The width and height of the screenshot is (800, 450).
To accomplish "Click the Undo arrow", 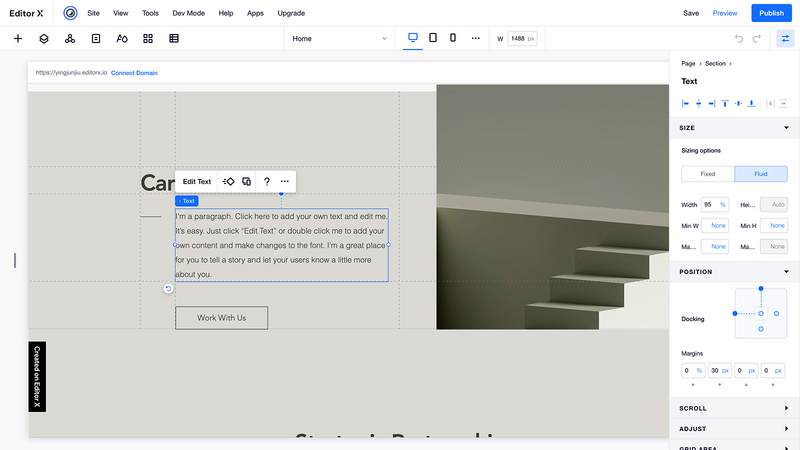I will pyautogui.click(x=739, y=38).
